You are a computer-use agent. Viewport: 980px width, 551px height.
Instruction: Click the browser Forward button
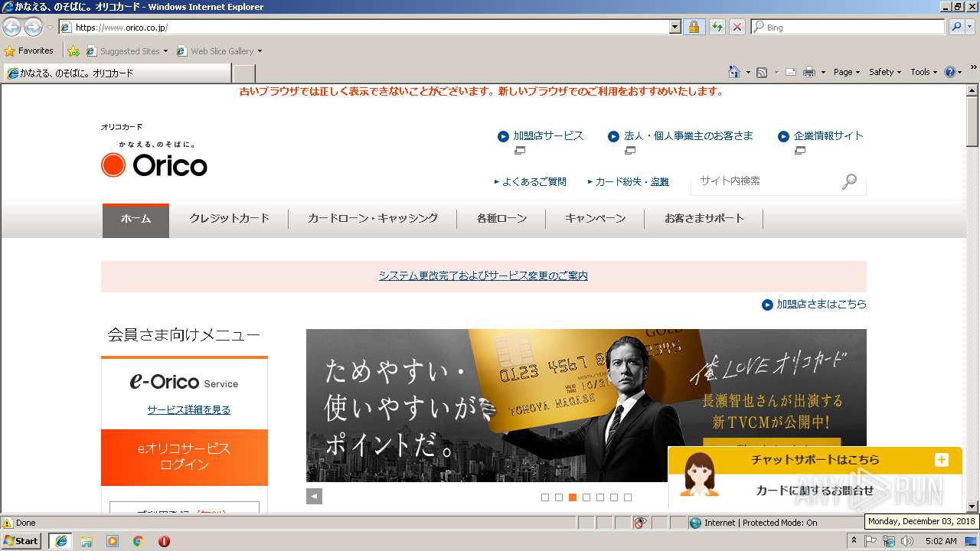pyautogui.click(x=33, y=27)
